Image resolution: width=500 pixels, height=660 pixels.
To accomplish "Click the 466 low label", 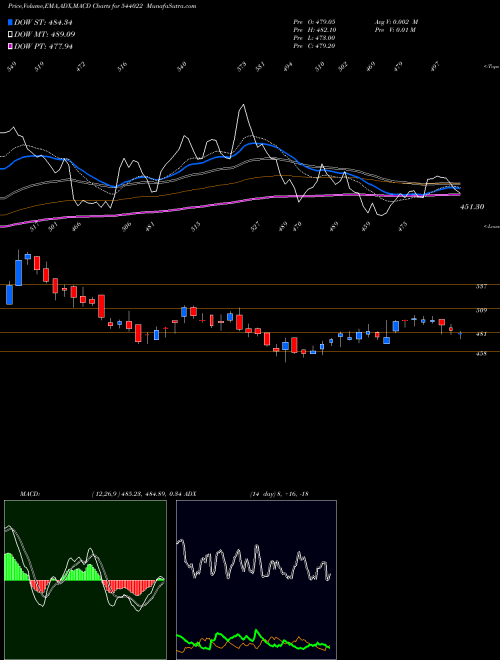I will pyautogui.click(x=77, y=227).
